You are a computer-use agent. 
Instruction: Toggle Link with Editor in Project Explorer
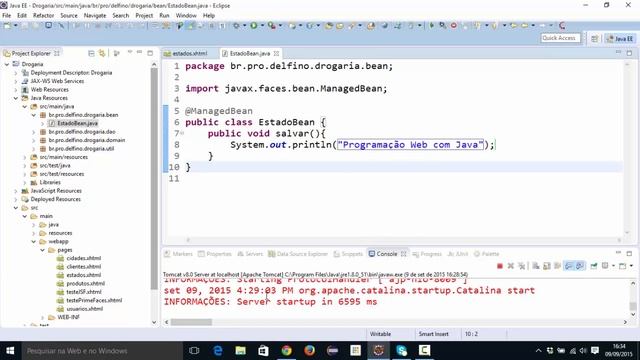(102, 53)
